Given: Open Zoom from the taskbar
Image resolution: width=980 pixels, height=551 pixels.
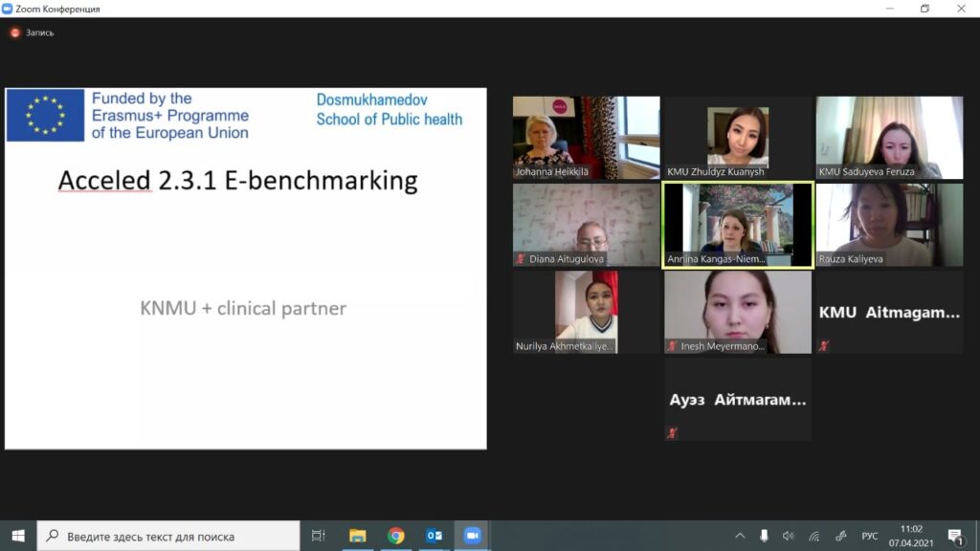Looking at the screenshot, I should click(472, 536).
